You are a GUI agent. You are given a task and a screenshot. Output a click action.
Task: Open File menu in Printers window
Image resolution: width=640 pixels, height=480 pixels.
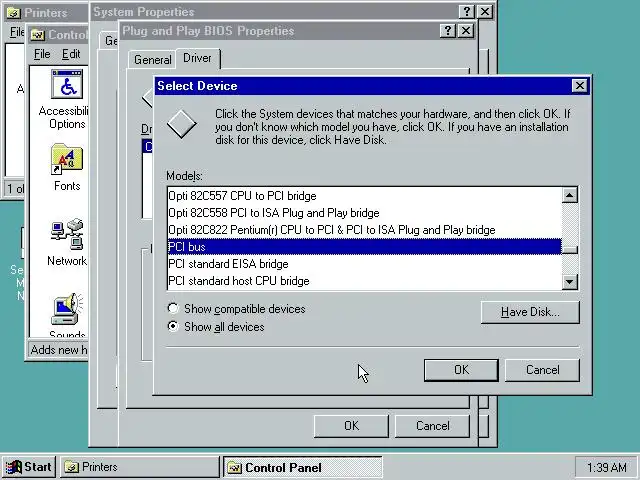pyautogui.click(x=16, y=32)
